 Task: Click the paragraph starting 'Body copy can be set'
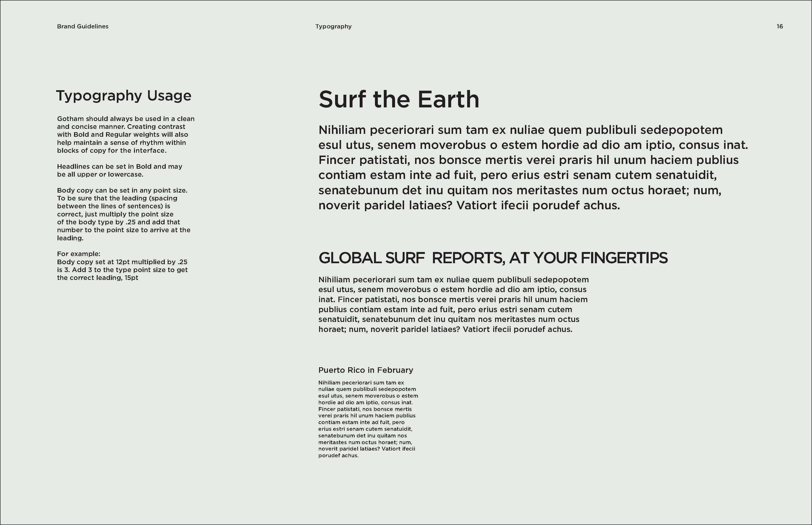click(123, 214)
